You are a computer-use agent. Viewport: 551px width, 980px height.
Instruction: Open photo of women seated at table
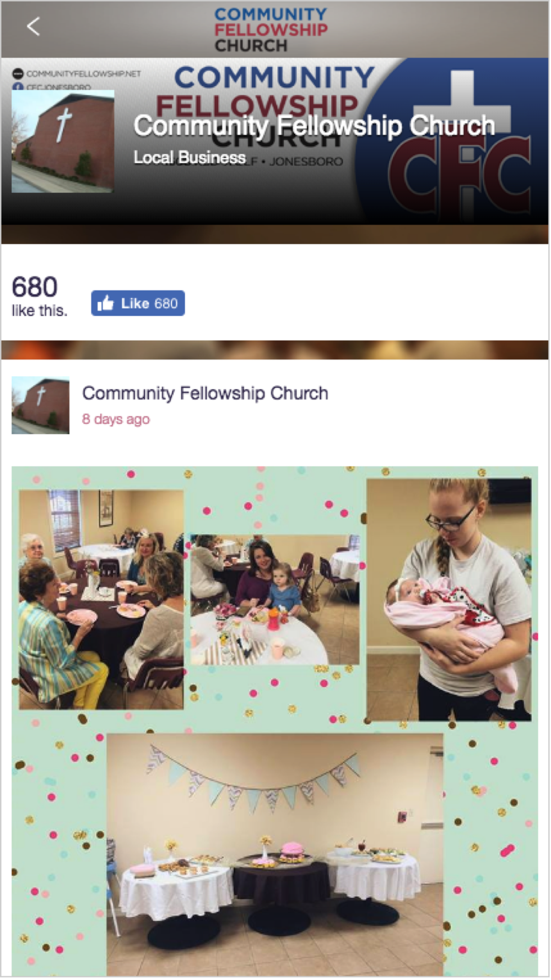101,599
